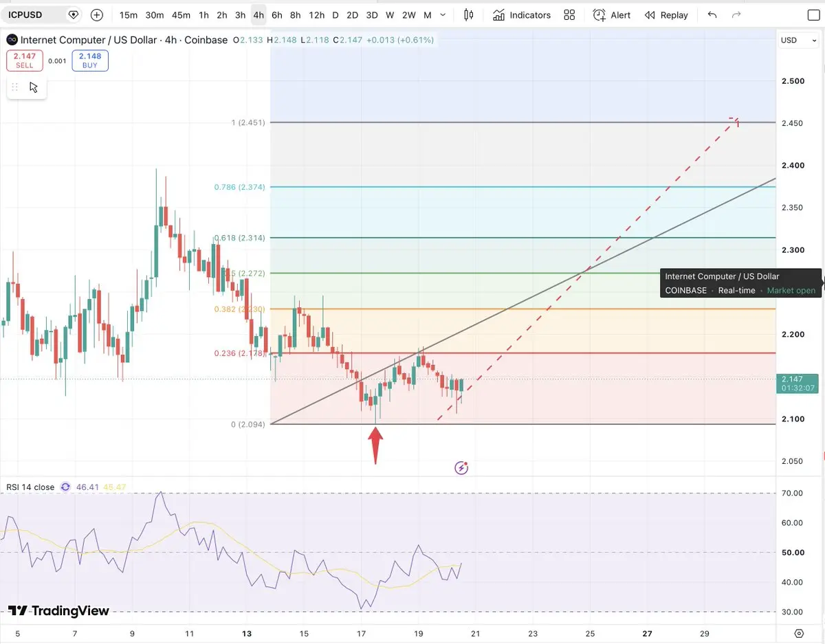Select the 2D timeframe
This screenshot has height=644, width=825.
(x=352, y=15)
